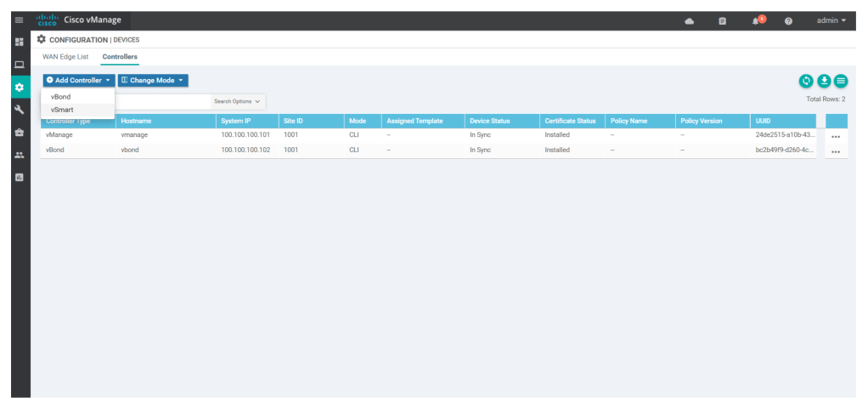Open the admin user menu

[831, 20]
